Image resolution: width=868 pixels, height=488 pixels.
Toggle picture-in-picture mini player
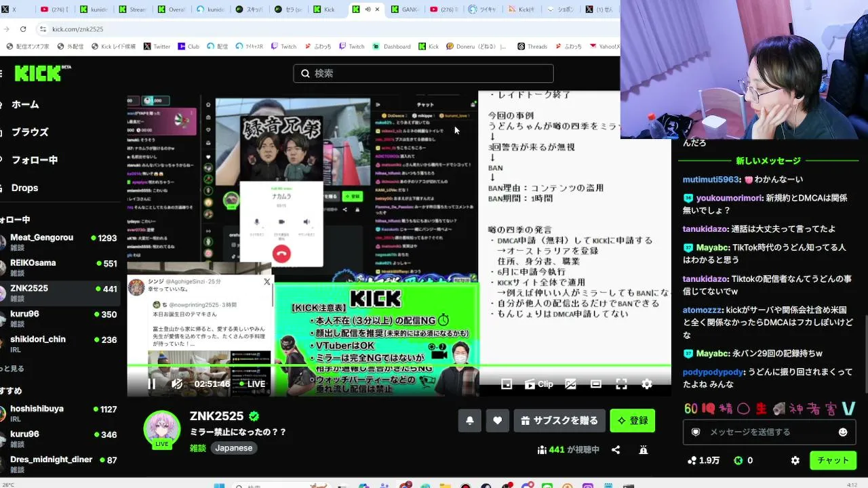(x=507, y=384)
